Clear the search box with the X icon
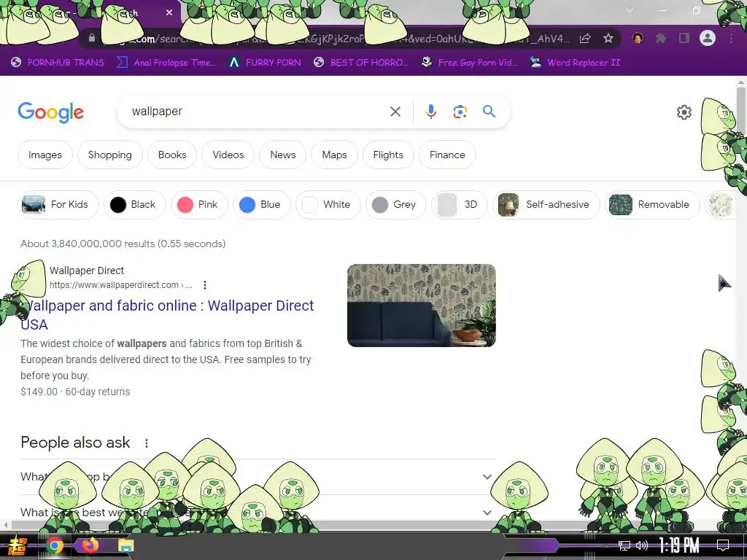The image size is (747, 560). click(395, 112)
